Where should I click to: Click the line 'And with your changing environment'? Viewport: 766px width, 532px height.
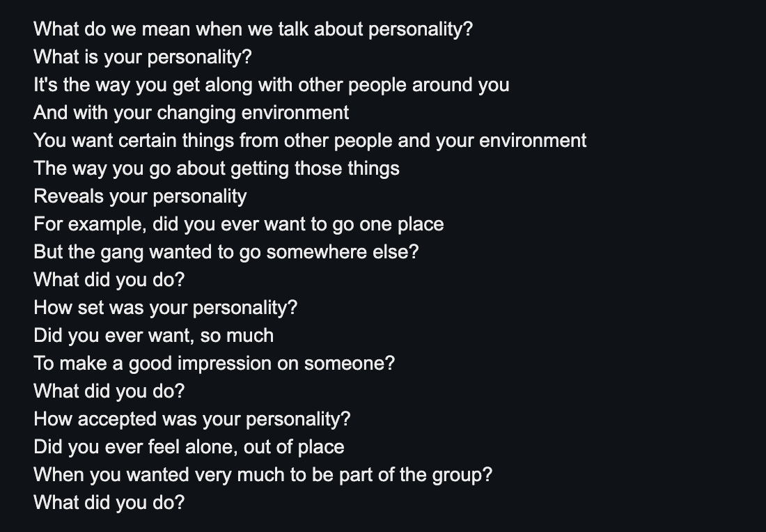[x=191, y=113]
